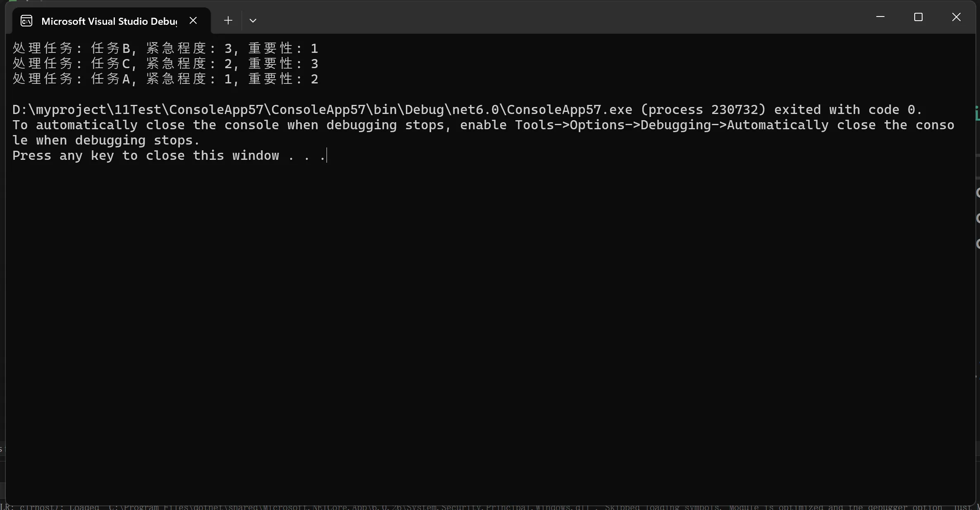This screenshot has width=980, height=510.
Task: Close the debug console window
Action: pos(956,17)
